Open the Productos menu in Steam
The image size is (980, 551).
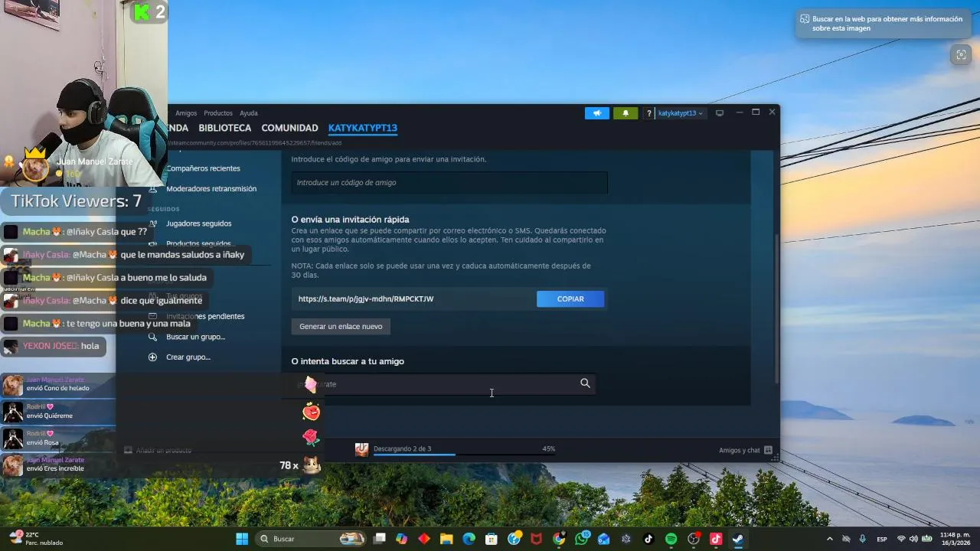pos(218,113)
